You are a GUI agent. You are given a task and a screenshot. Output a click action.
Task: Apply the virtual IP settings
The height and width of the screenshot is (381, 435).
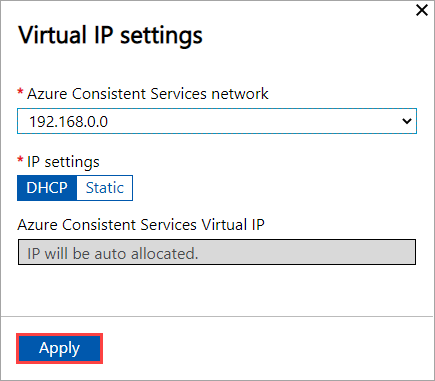pos(59,348)
